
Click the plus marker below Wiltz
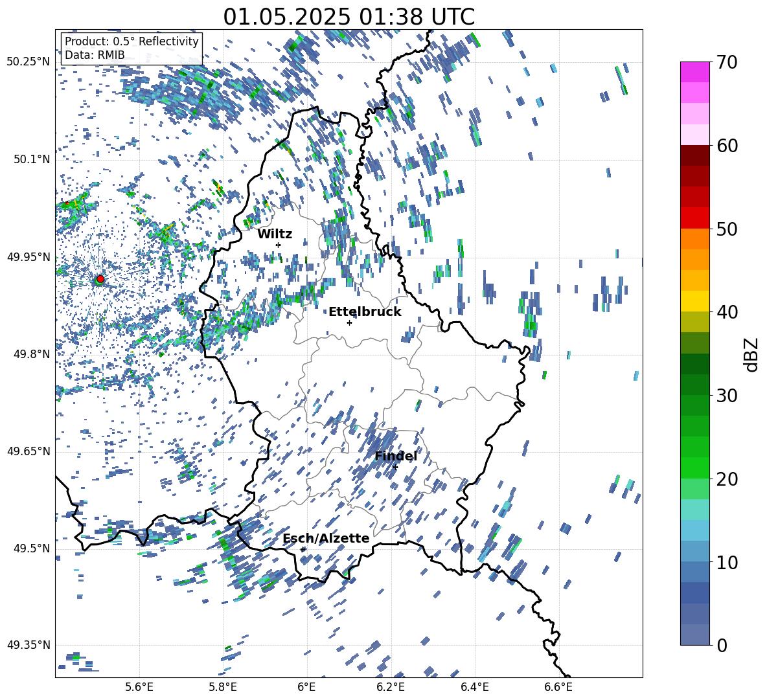click(x=279, y=245)
